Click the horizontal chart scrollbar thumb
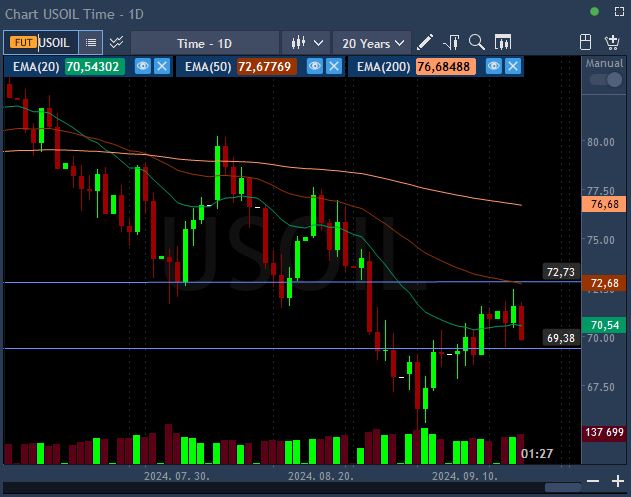 [x=563, y=487]
